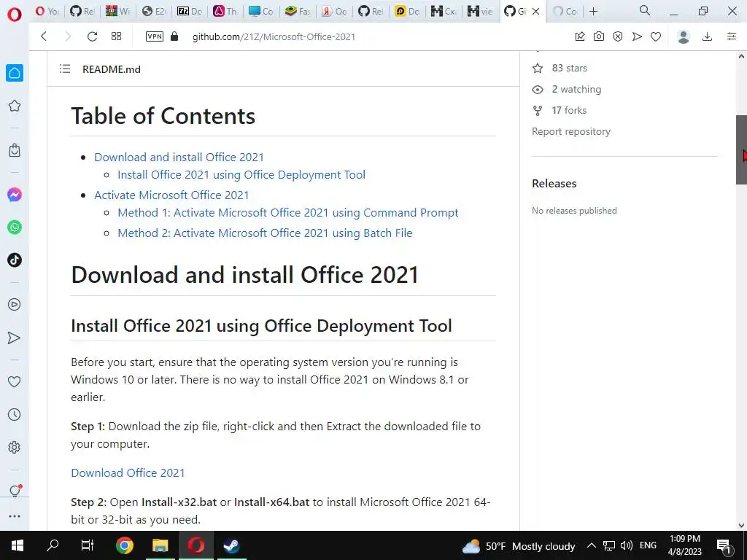Open 'Method 1' Command Prompt link
747x560 pixels.
[x=287, y=212]
